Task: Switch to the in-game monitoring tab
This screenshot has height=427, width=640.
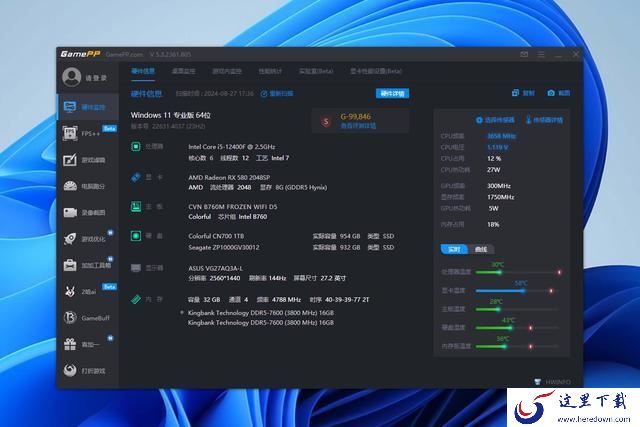Action: 227,71
